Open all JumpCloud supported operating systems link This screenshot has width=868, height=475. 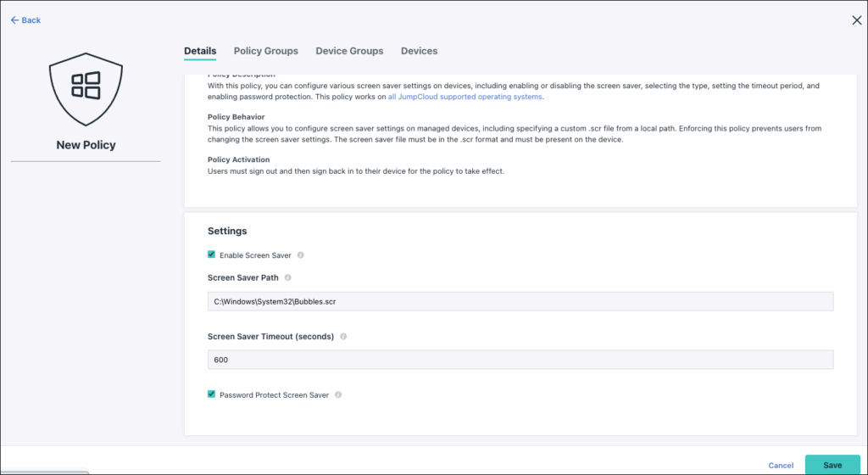[x=465, y=98]
